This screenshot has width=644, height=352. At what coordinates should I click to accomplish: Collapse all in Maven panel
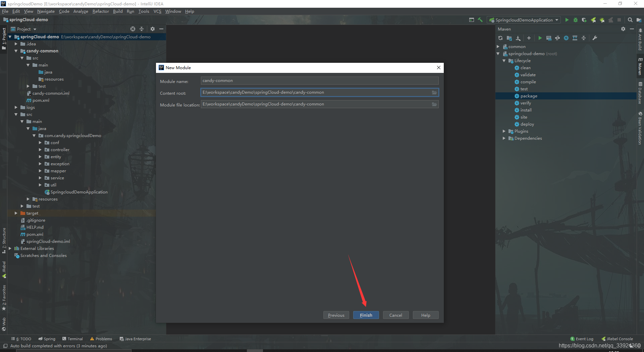point(584,38)
